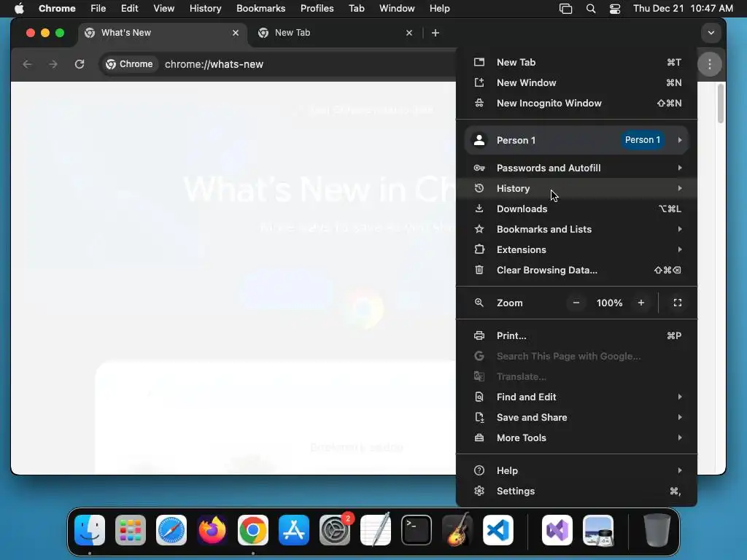Viewport: 747px width, 560px height.
Task: Open Spotlight search in menu bar
Action: (x=591, y=9)
